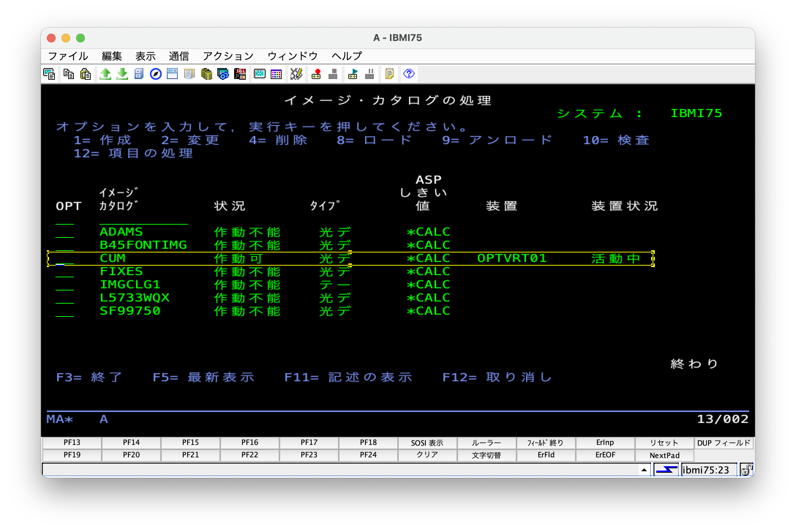Click the paste clipboard icon
The image size is (796, 532).
86,74
